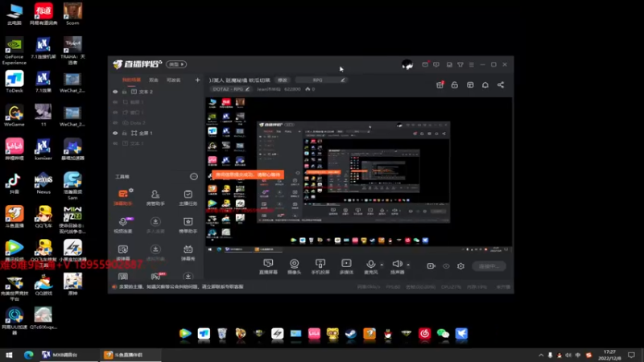Add a new scene with plus button
Image resolution: width=644 pixels, height=362 pixels.
click(197, 80)
